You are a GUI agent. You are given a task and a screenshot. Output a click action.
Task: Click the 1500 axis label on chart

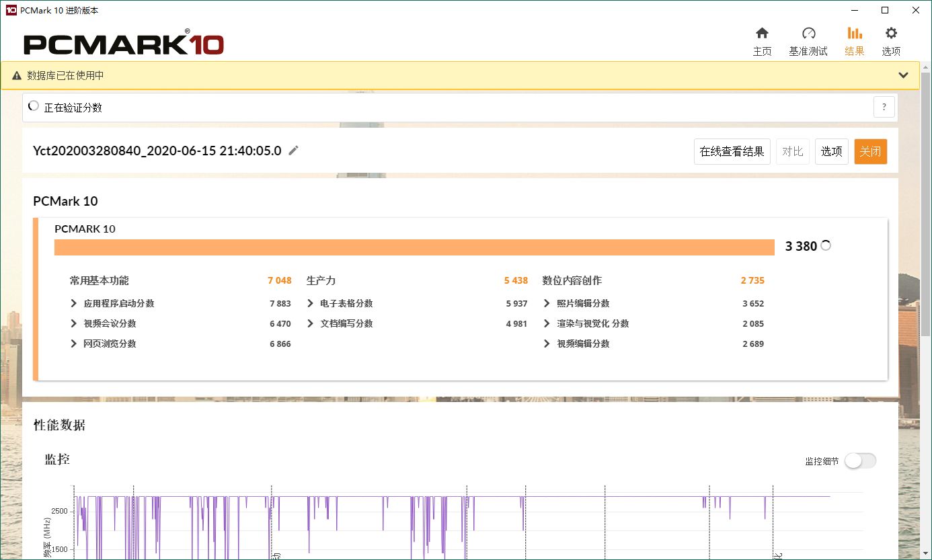click(x=59, y=549)
